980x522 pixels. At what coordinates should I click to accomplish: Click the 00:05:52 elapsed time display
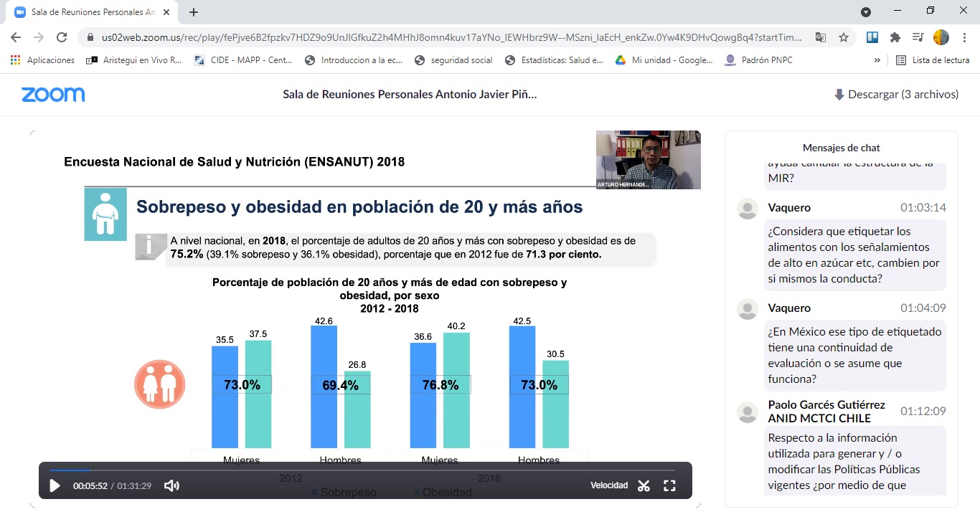pos(90,486)
